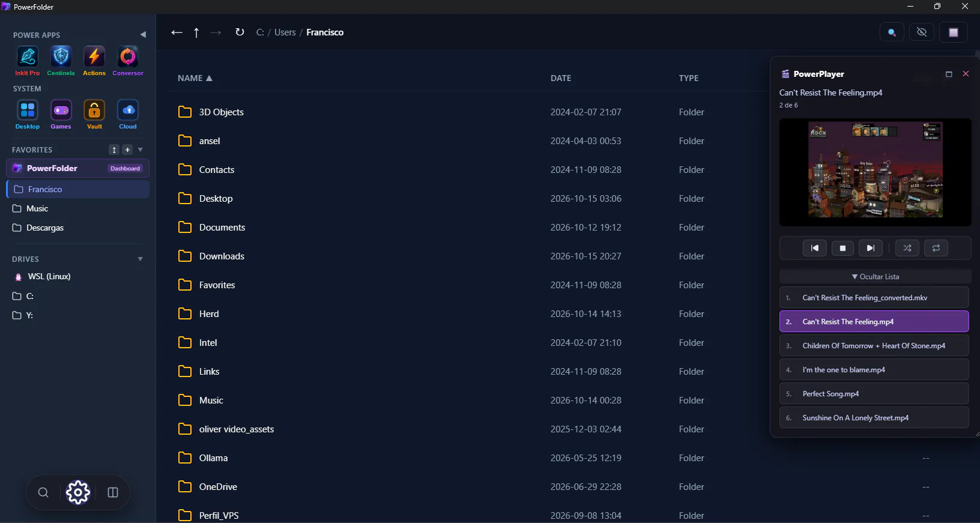Reorder favorites with the up-down arrow button
Viewport: 980px width, 523px height.
[x=114, y=150]
